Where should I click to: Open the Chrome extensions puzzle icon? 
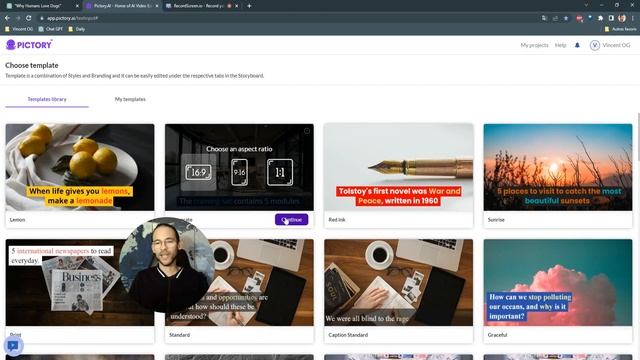tap(600, 18)
